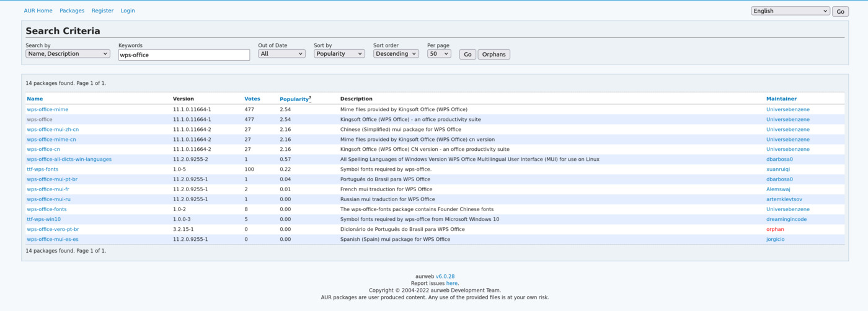The height and width of the screenshot is (311, 868).
Task: Sort by the Maintainer column header
Action: pos(781,99)
